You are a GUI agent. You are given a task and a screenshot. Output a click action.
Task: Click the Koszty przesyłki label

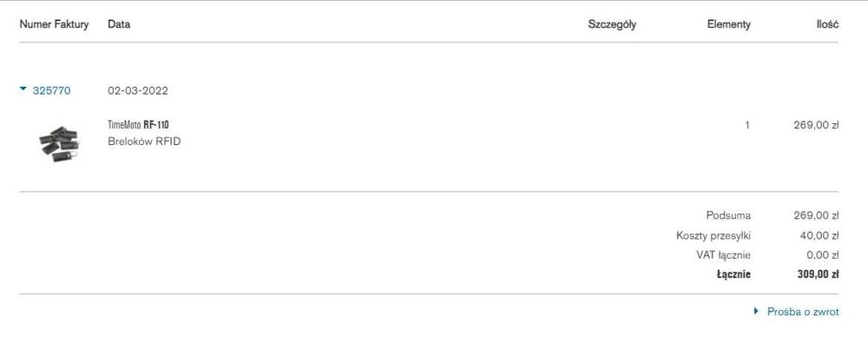coord(713,235)
